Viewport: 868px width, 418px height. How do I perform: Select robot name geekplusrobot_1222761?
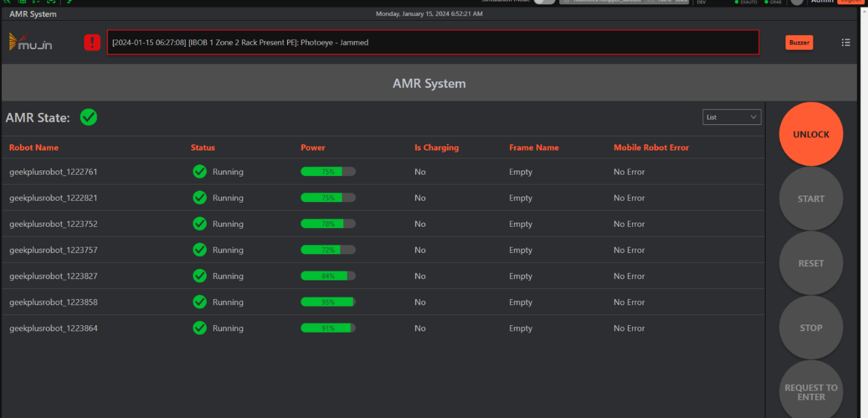(53, 172)
